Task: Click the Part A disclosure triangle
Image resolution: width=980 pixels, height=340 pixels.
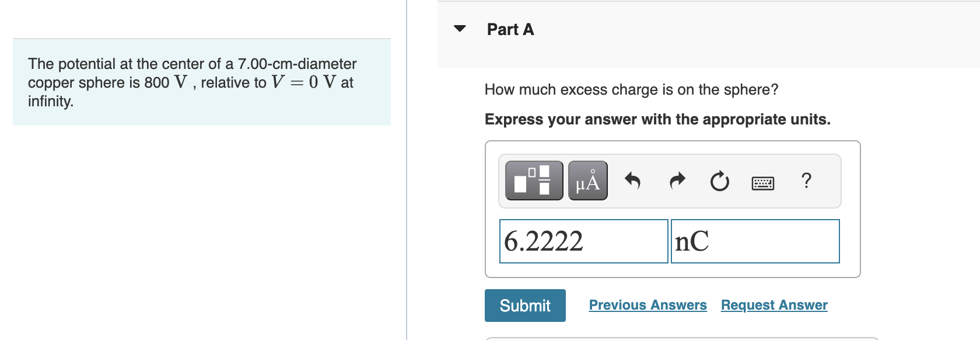Action: pos(461,29)
